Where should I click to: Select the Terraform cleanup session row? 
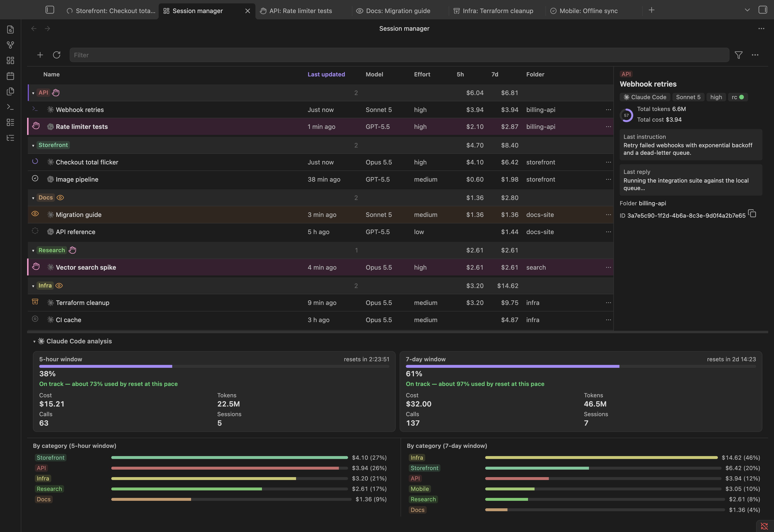320,303
